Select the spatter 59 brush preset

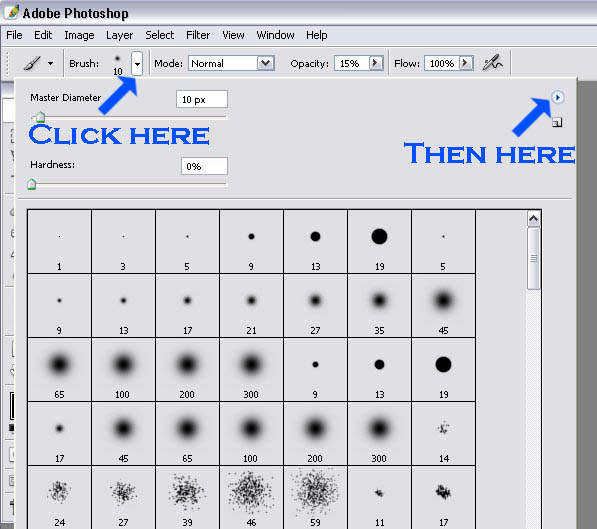pyautogui.click(x=315, y=497)
